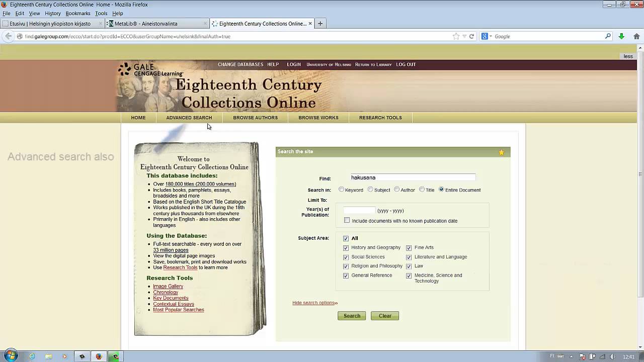Go to Firefox home page icon
This screenshot has width=644, height=362.
[636, 36]
